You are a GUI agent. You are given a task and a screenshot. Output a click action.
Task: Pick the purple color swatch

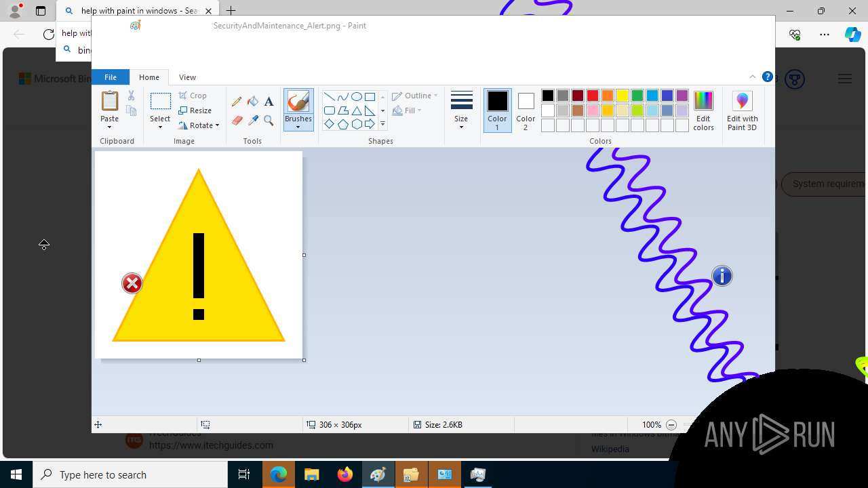tap(682, 96)
